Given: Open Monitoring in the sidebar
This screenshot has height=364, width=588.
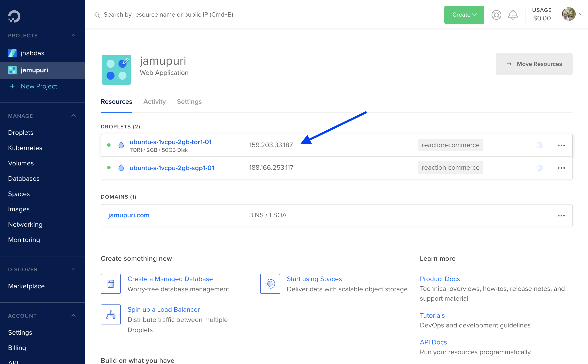Looking at the screenshot, I should coord(24,240).
